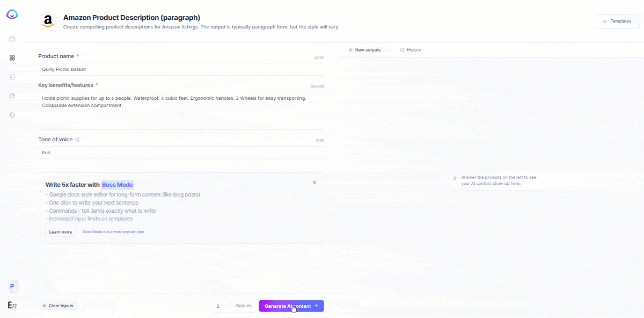
Task: Follow the 'Boss Mode is our most popular plan' link
Action: [x=114, y=232]
